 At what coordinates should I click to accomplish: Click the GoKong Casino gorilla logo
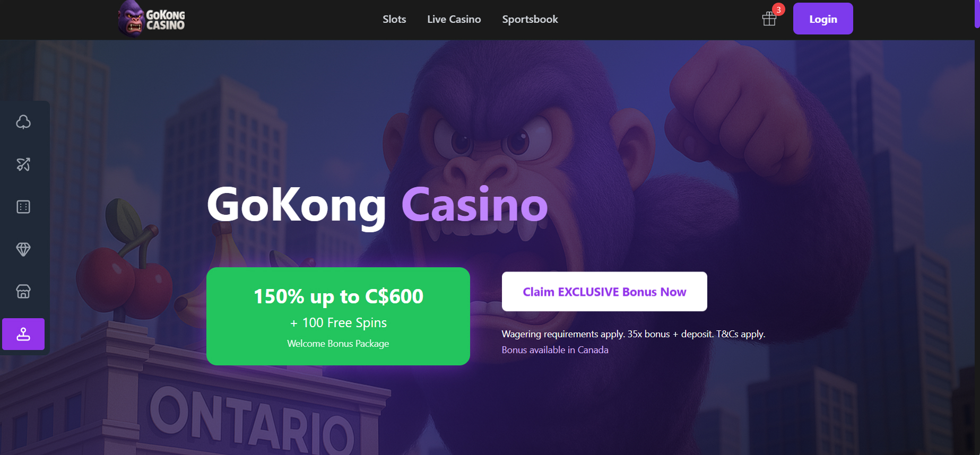(x=152, y=19)
